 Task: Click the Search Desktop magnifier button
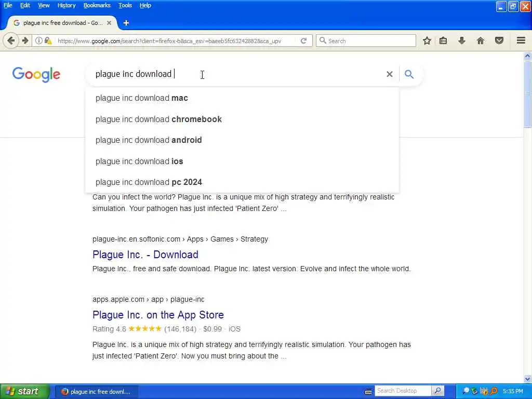[x=437, y=391]
